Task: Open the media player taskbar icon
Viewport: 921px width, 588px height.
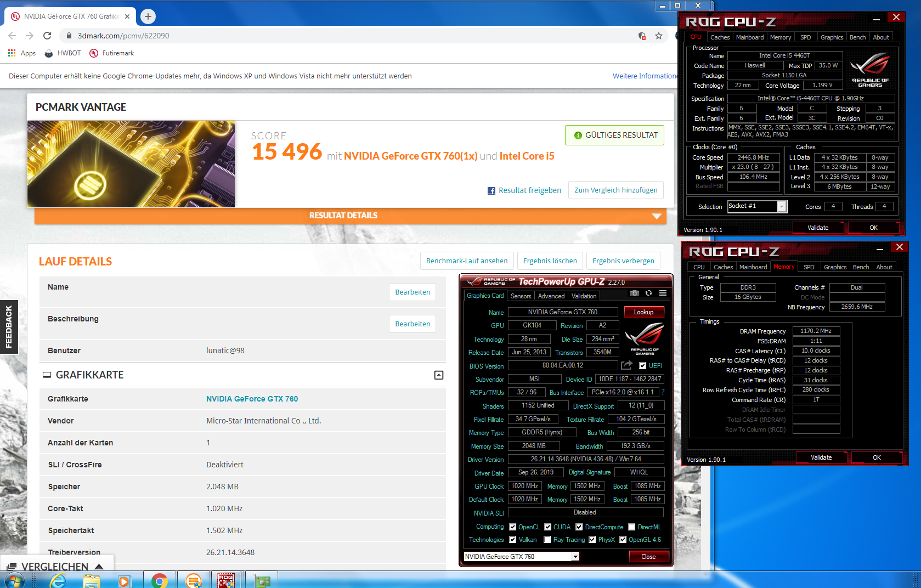Action: pos(125,580)
